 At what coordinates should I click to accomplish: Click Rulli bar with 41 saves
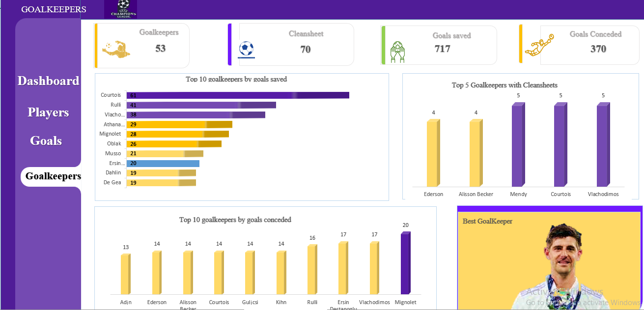(201, 105)
